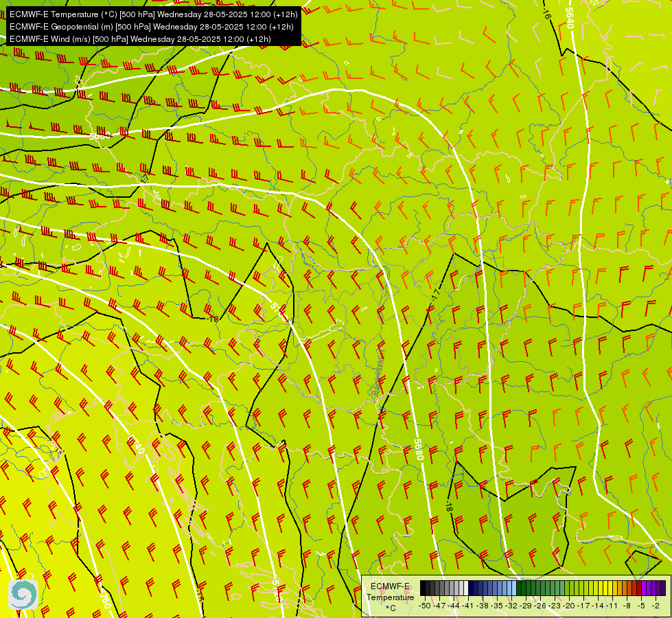Click the -11 legend tick label
Screen dimensions: 672x618
tap(612, 606)
